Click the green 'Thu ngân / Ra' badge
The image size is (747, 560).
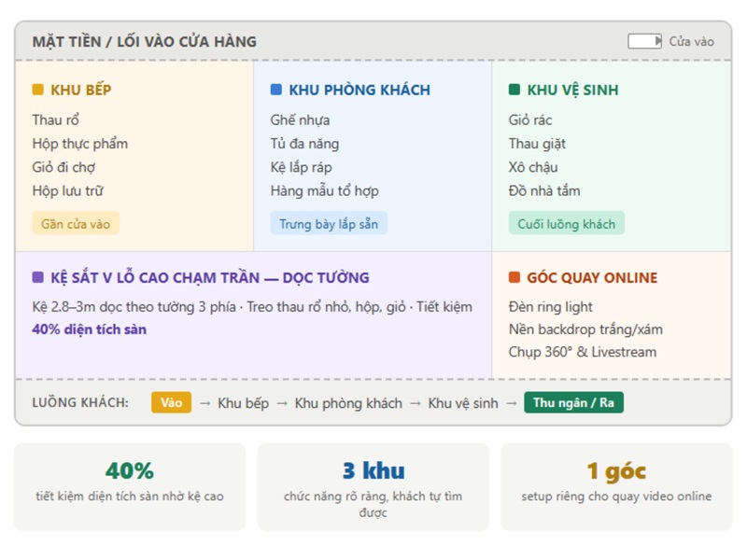[x=573, y=403]
